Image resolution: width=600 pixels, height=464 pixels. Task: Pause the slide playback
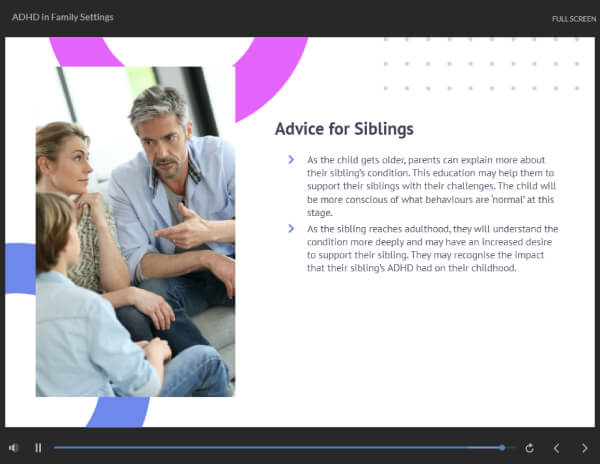(38, 448)
